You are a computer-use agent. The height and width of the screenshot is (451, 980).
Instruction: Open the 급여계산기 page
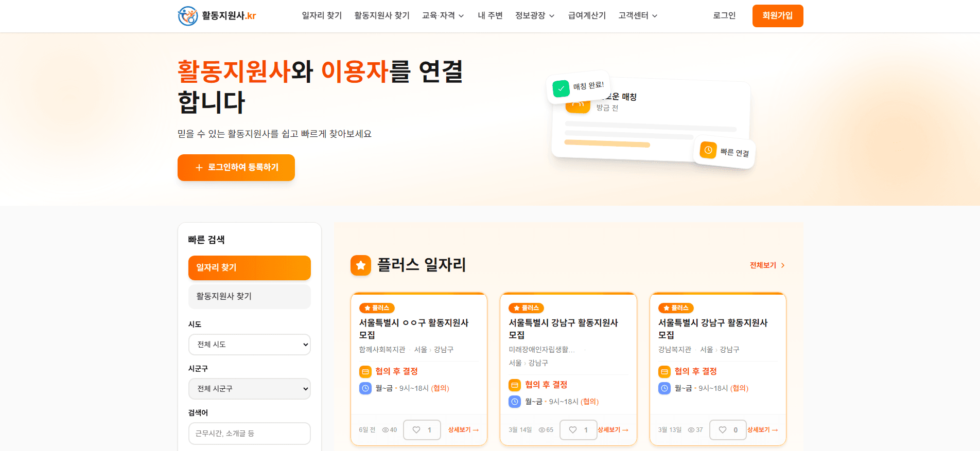tap(587, 16)
